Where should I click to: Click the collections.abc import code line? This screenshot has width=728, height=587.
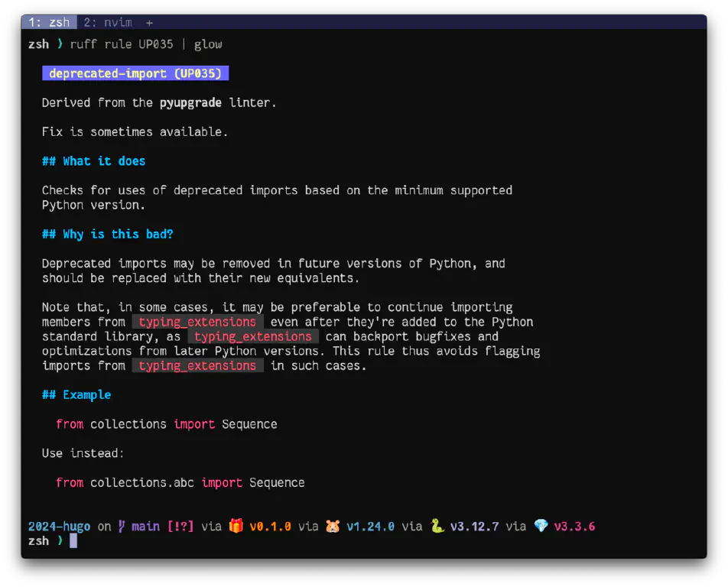pos(180,482)
